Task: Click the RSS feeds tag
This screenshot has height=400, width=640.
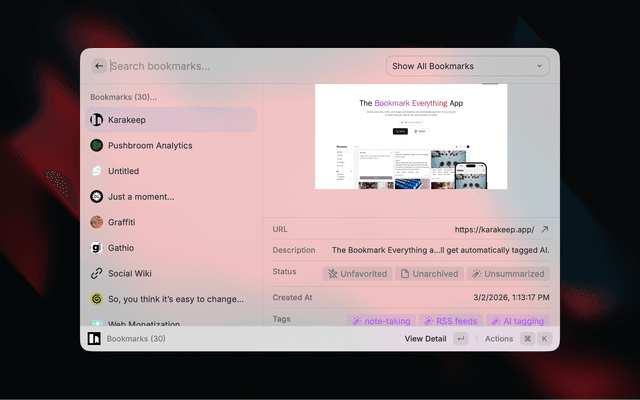Action: point(450,321)
